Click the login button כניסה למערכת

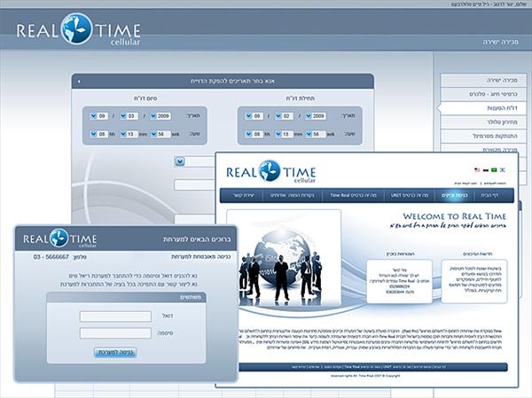coord(115,353)
